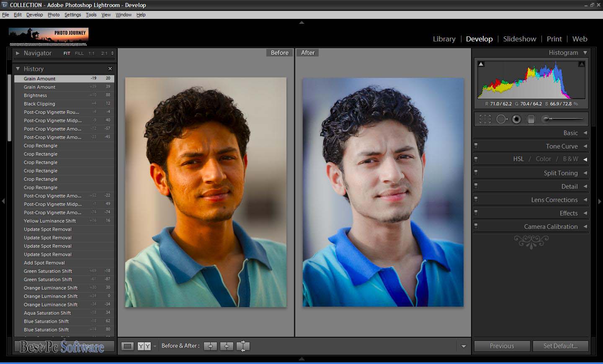This screenshot has width=603, height=364.
Task: Enable the Split Toning panel switch
Action: click(x=476, y=172)
